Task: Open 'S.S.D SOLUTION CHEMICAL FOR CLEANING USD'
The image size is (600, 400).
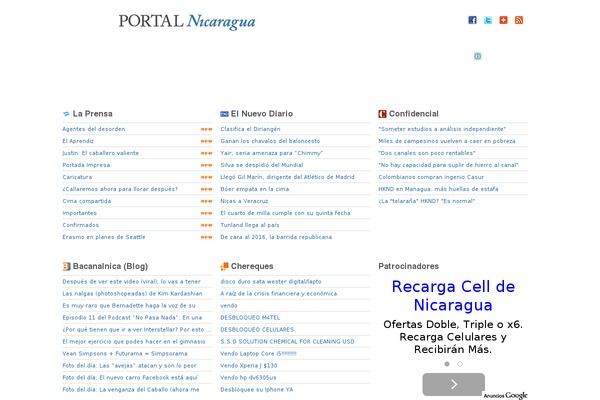Action: (287, 341)
